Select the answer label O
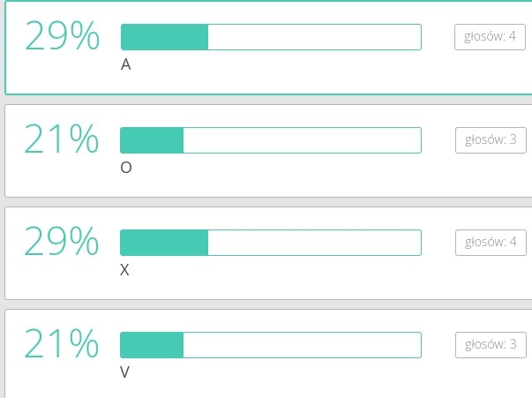This screenshot has width=532, height=398. tap(126, 168)
